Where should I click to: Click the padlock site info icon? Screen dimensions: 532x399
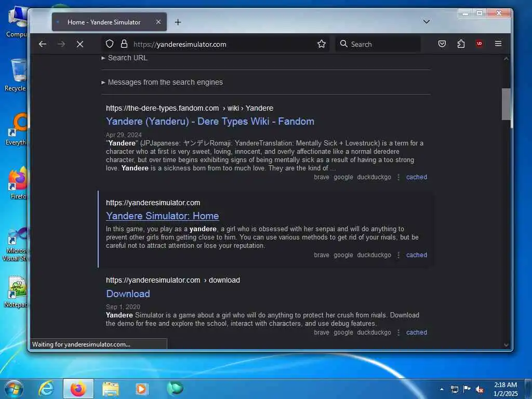point(124,44)
